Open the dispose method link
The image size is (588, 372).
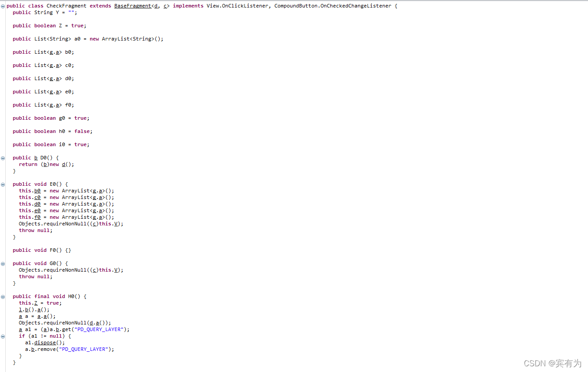tap(45, 343)
